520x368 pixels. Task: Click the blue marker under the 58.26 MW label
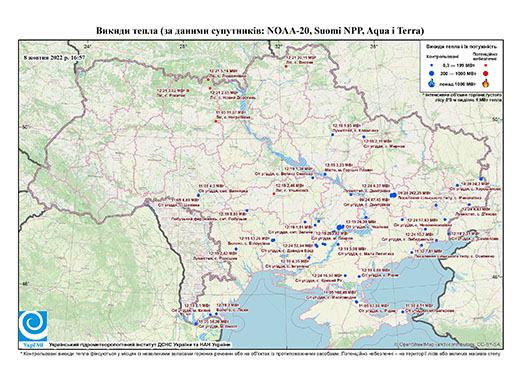[x=196, y=323]
